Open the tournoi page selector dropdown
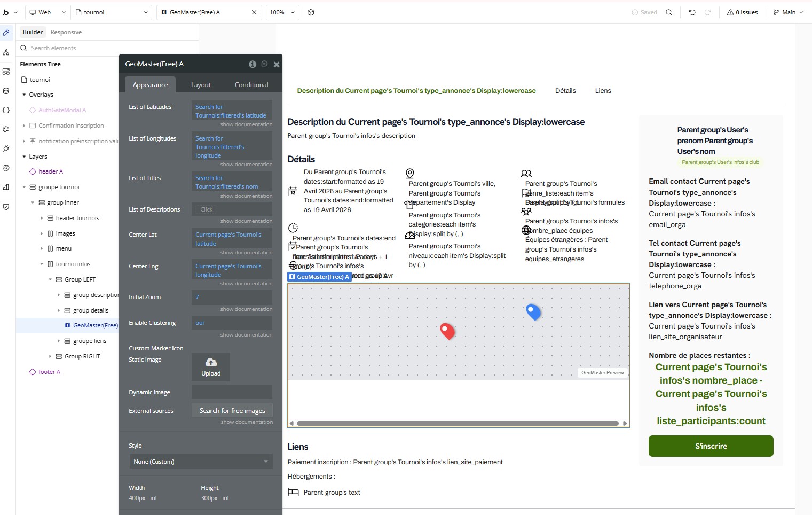The height and width of the screenshot is (515, 812). [112, 12]
